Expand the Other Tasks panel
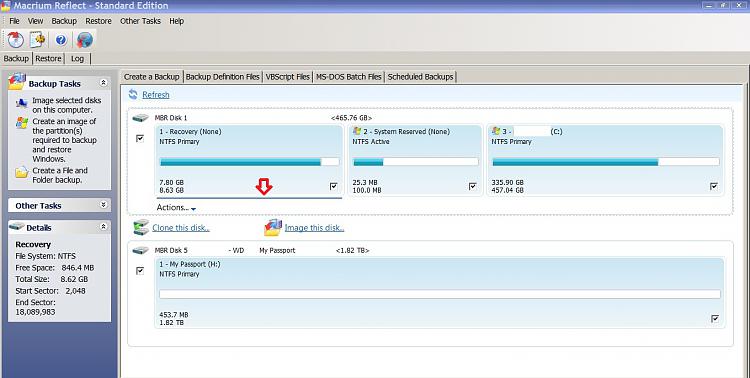 (103, 205)
